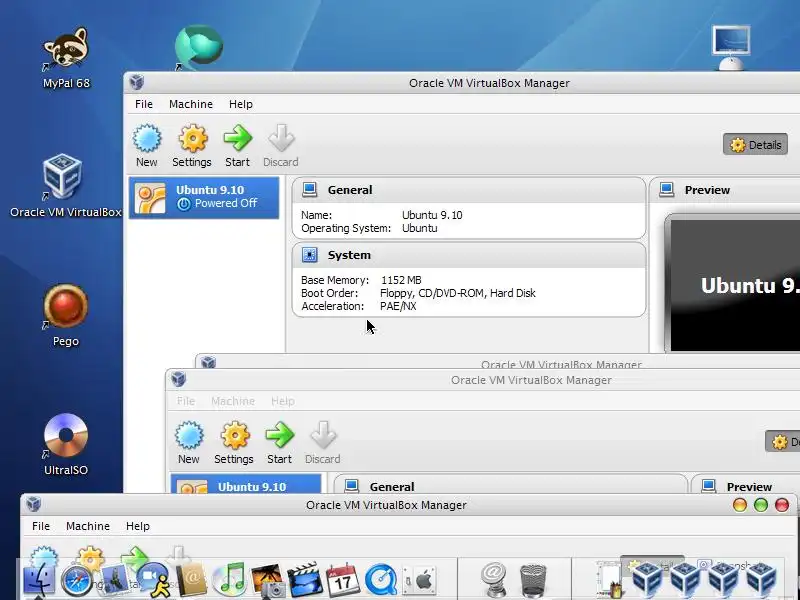Click the @ spring icon in dock

pyautogui.click(x=493, y=580)
